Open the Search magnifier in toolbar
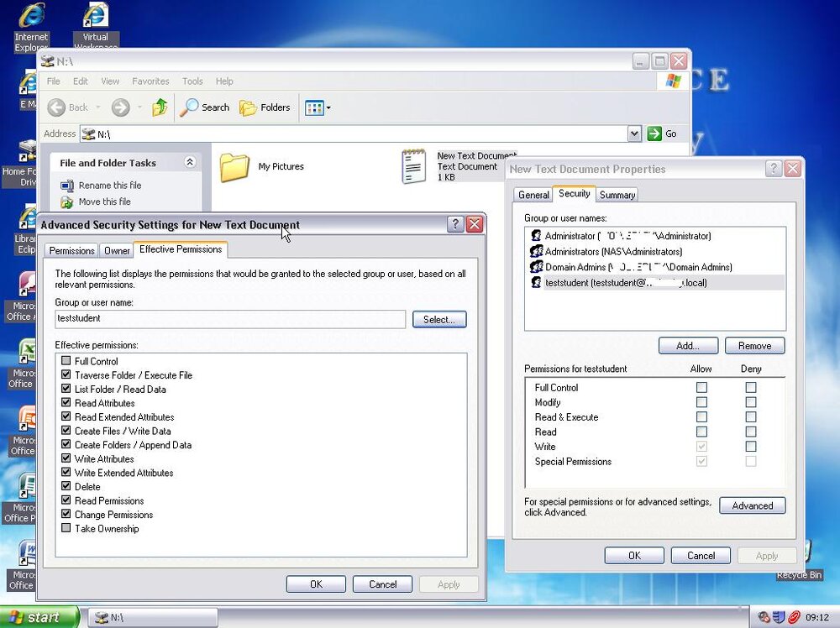 188,107
